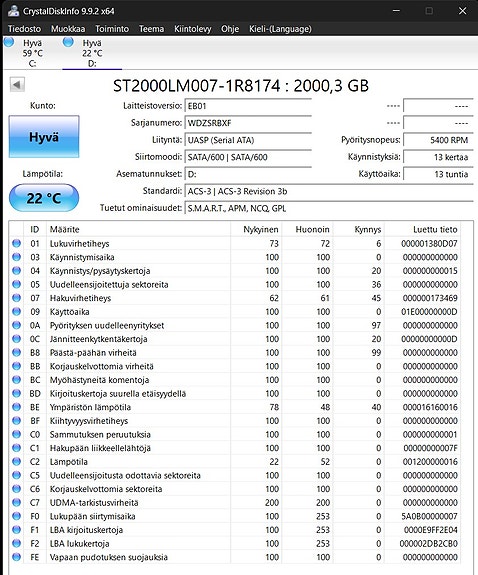Click the status circle for attribute 03 Käynnistymisaika
Viewport: 478px width, 575px height.
pos(16,257)
